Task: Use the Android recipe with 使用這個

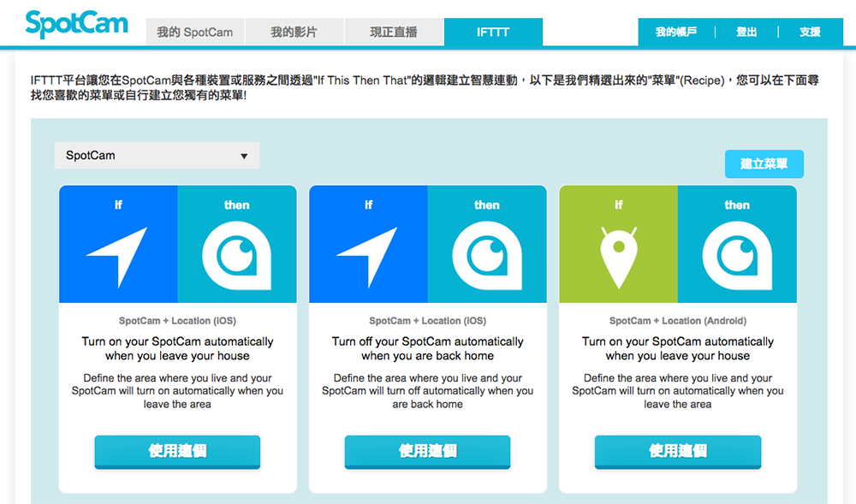Action: click(x=677, y=452)
